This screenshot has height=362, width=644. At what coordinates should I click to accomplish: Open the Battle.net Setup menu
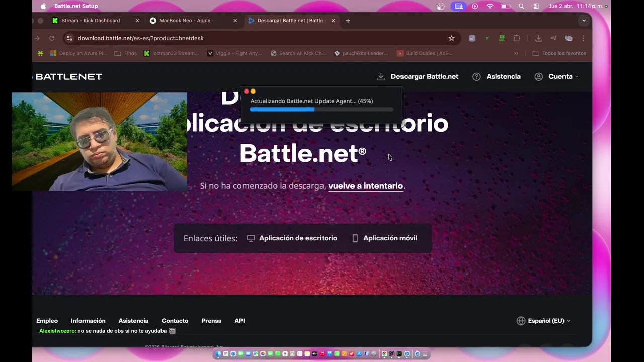click(76, 6)
